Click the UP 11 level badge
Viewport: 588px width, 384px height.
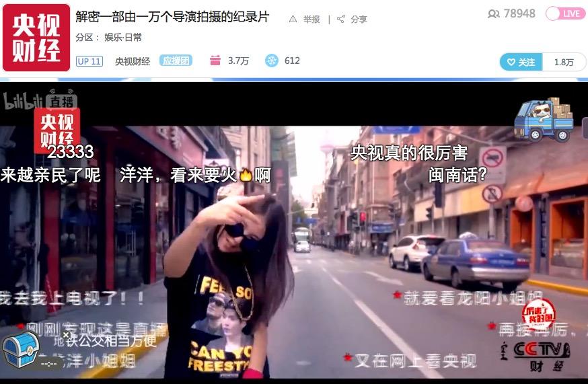89,61
